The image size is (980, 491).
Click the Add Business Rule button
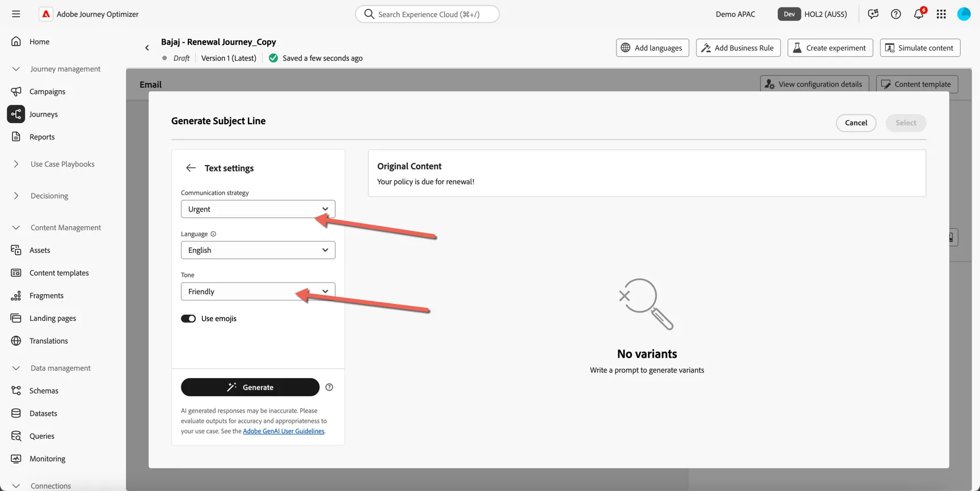pos(738,48)
